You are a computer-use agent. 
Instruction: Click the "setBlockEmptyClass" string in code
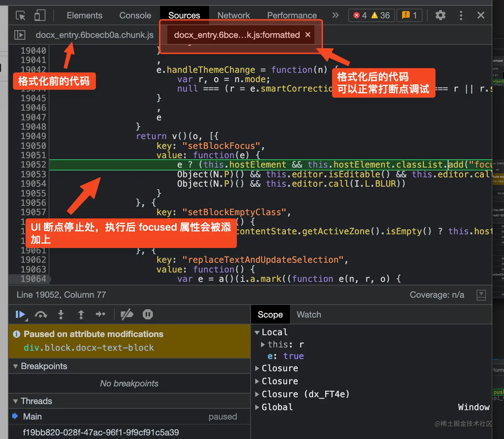pyautogui.click(x=234, y=212)
